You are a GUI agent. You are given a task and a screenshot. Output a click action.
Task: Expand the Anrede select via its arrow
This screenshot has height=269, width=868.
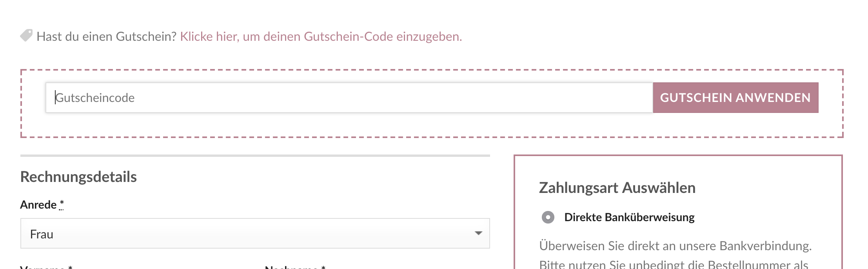pyautogui.click(x=478, y=233)
